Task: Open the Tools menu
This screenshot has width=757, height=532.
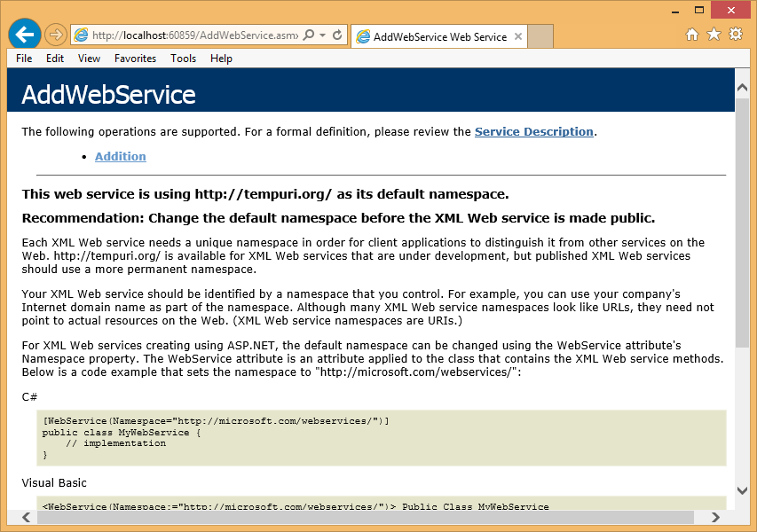Action: [183, 59]
